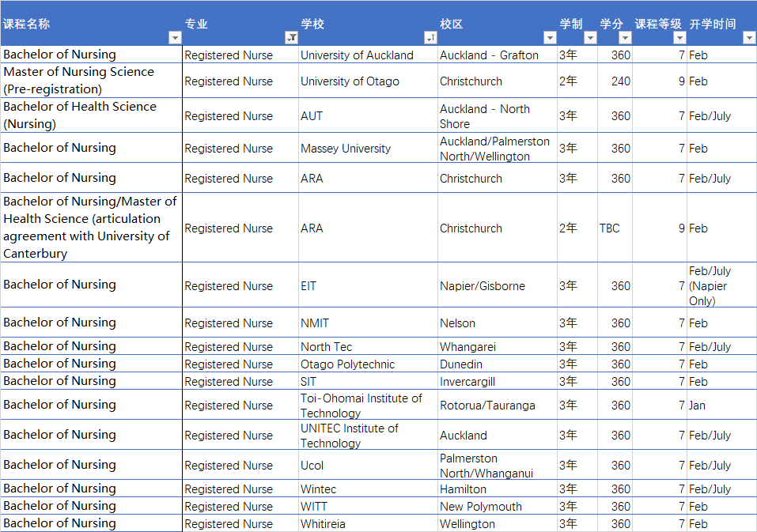Screen dimensions: 757x532
Task: Select the Master of Nursing Science (Pre-registration) cell
Action: (x=91, y=81)
